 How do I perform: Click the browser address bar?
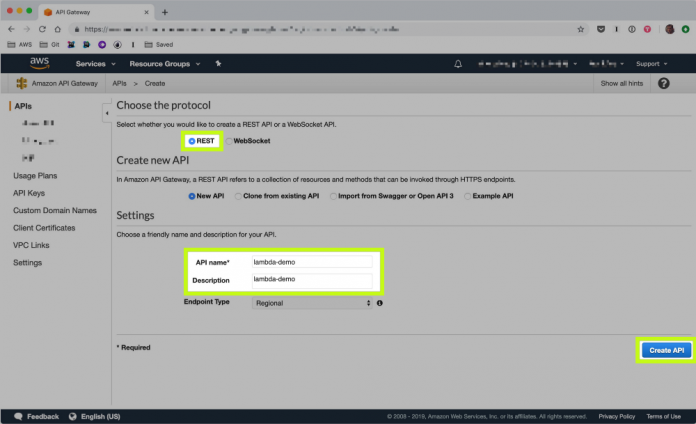[x=328, y=29]
